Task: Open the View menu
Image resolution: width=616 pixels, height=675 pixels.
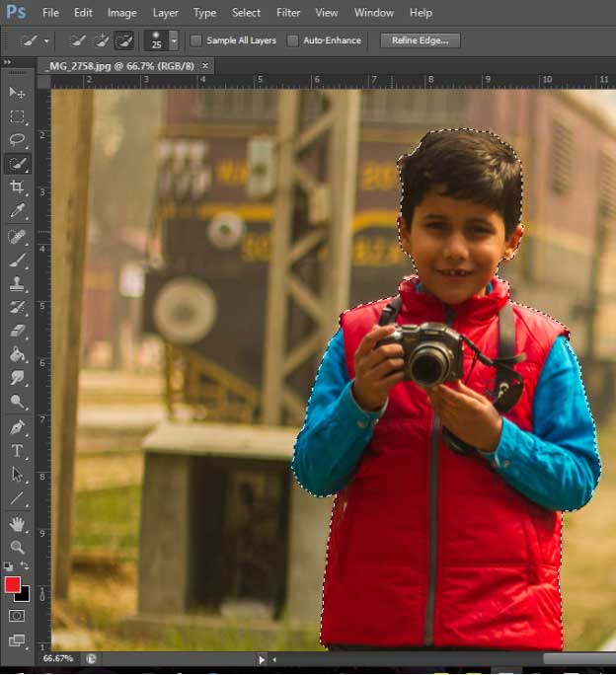Action: pyautogui.click(x=327, y=13)
